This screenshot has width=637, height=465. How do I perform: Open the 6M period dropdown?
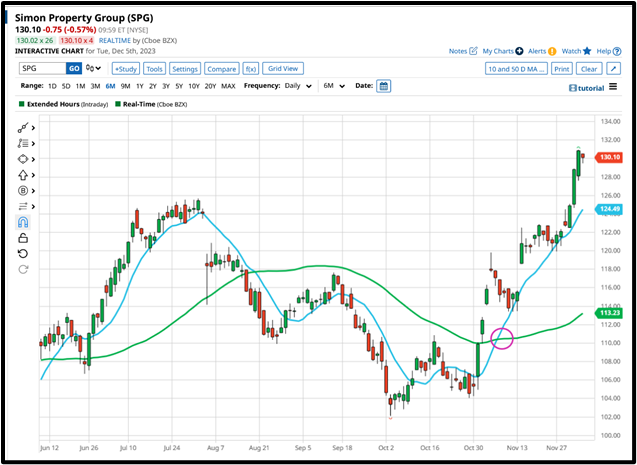(334, 86)
